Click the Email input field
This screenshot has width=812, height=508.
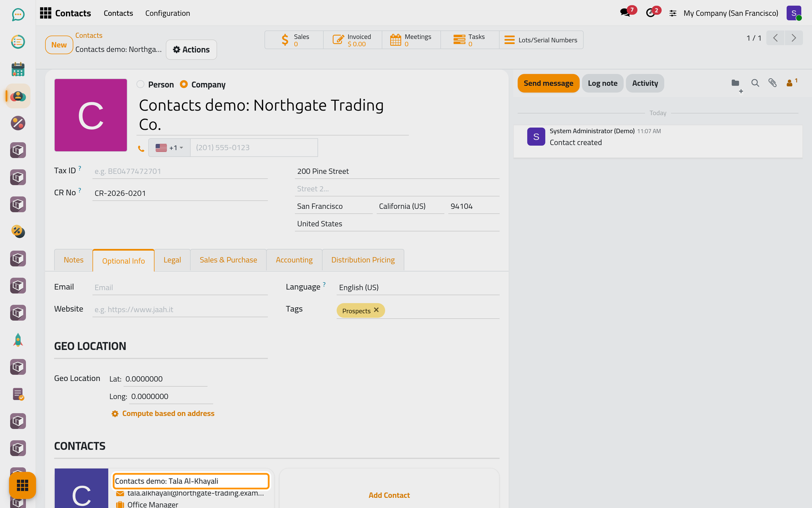pos(180,287)
